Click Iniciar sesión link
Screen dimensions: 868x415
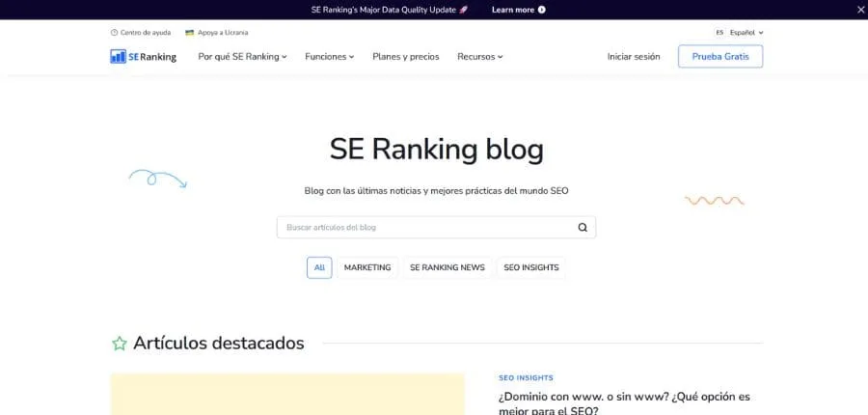(634, 57)
